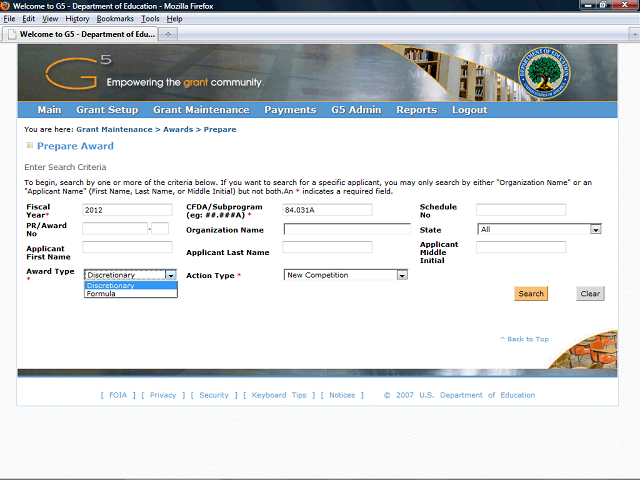Click the Applicant Last Name field
The width and height of the screenshot is (640, 480).
(x=327, y=247)
